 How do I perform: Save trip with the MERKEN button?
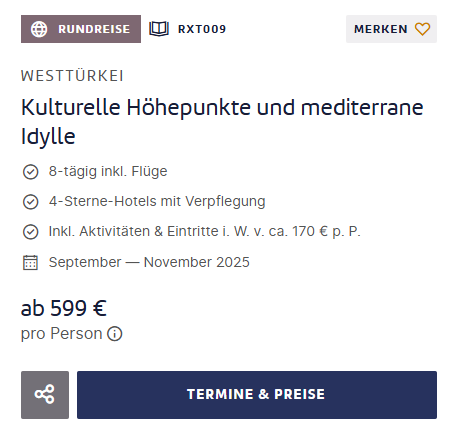(x=391, y=29)
